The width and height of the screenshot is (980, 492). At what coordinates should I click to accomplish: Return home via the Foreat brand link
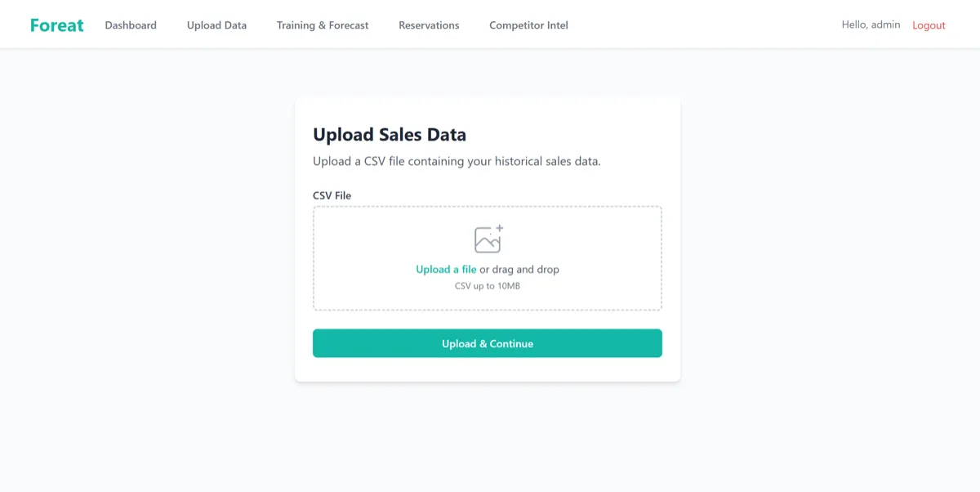(x=56, y=25)
